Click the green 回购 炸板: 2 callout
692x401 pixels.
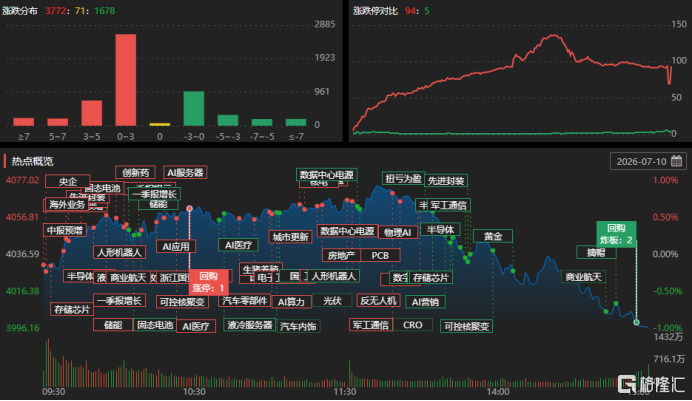pyautogui.click(x=617, y=234)
